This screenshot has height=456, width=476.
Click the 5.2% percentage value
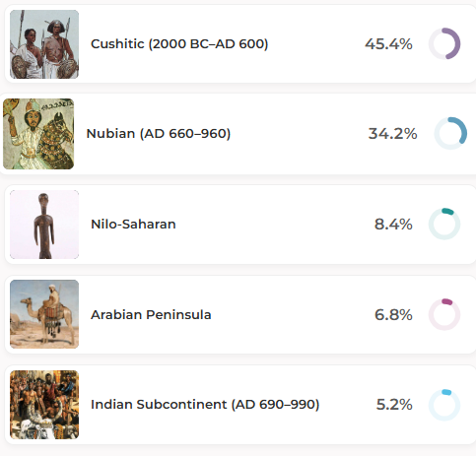pyautogui.click(x=394, y=405)
